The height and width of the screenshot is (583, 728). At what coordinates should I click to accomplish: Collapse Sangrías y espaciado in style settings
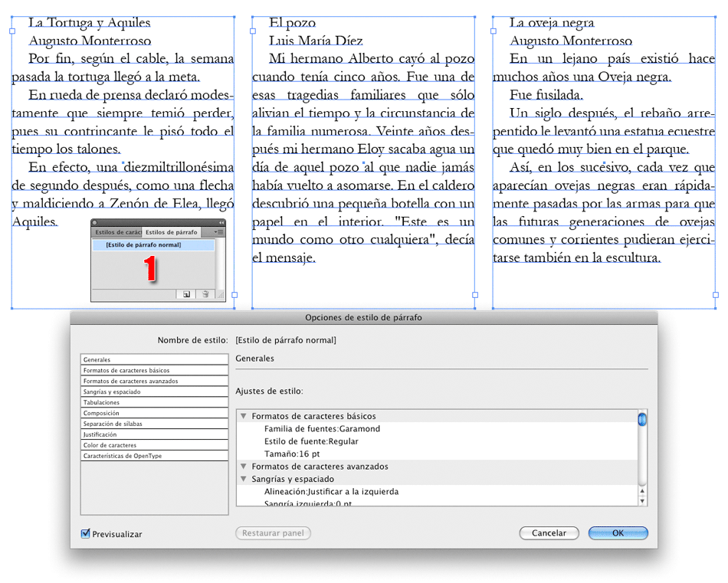click(x=243, y=479)
